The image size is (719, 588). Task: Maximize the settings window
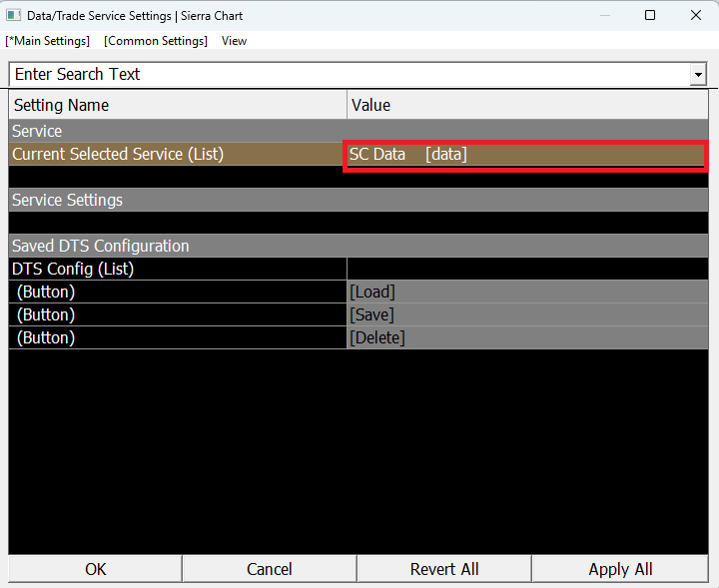point(650,16)
